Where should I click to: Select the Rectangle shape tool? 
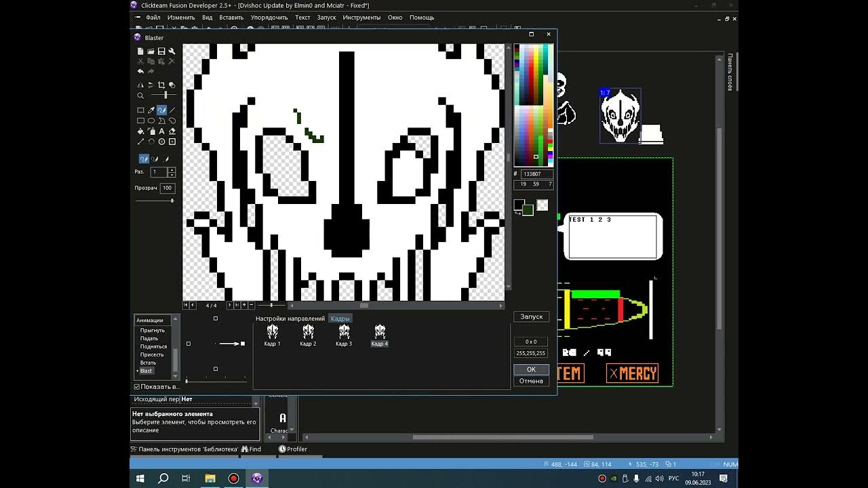coord(140,121)
